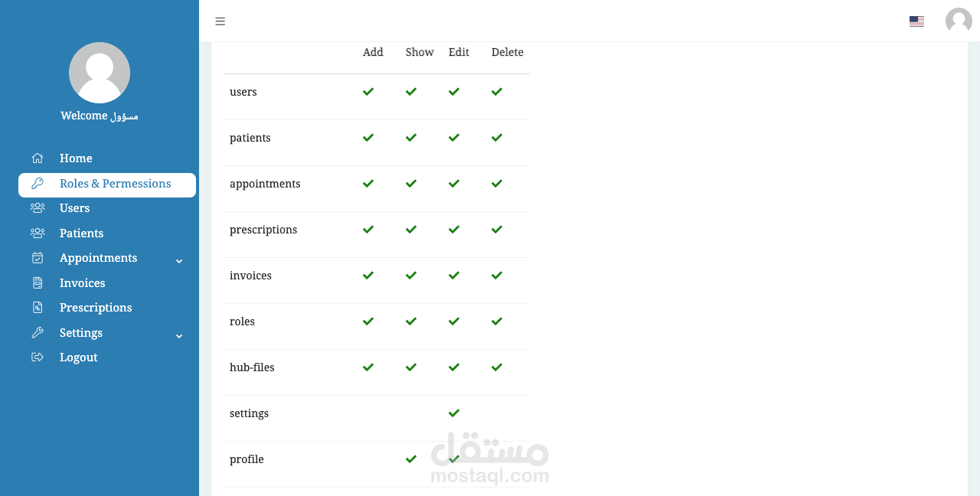This screenshot has height=496, width=980.
Task: Open the Users menu item
Action: pos(74,208)
